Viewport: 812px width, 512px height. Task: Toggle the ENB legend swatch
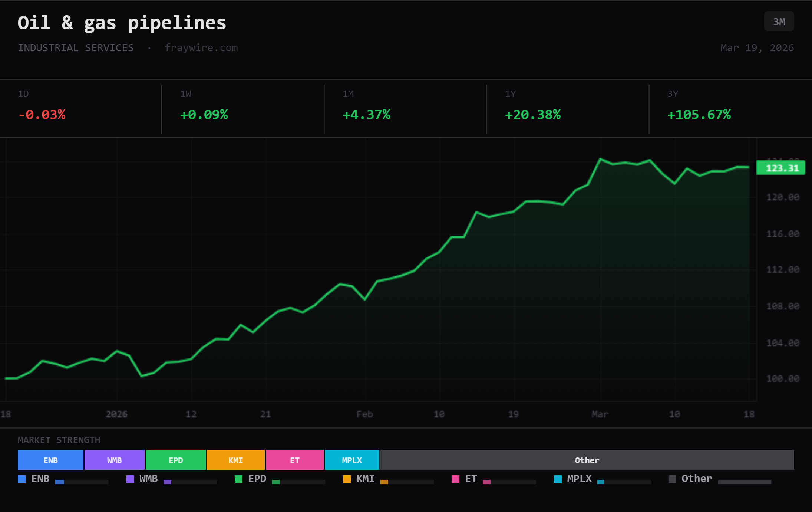22,479
